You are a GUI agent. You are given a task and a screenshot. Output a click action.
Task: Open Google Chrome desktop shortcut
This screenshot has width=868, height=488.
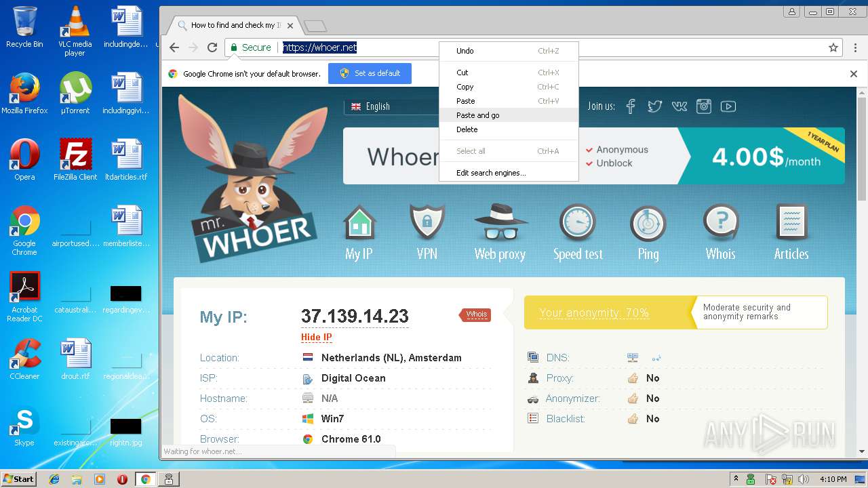[24, 230]
